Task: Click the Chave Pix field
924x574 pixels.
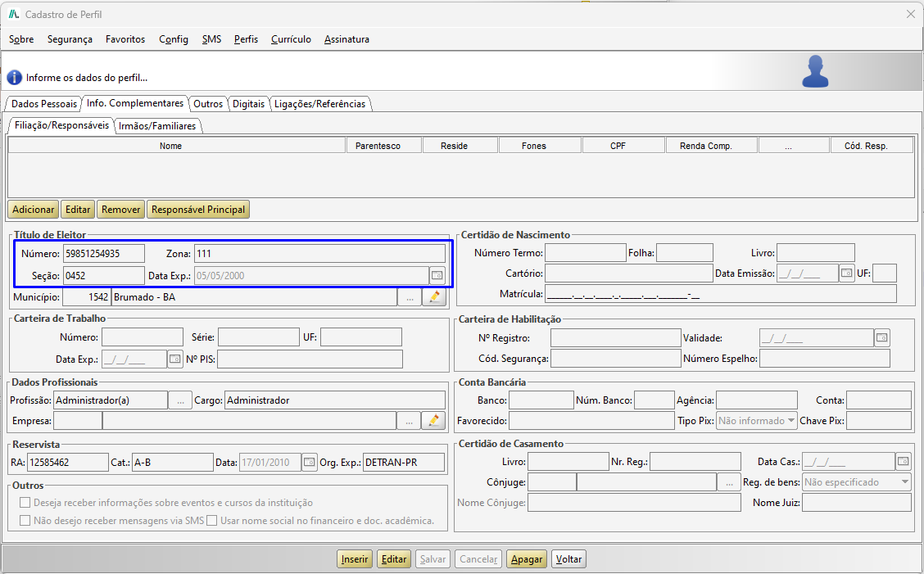Action: (x=879, y=420)
